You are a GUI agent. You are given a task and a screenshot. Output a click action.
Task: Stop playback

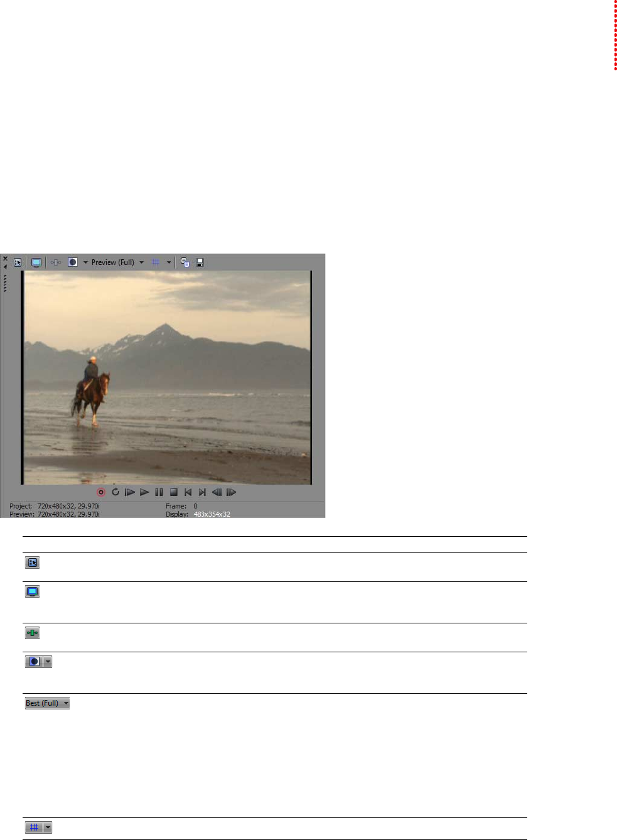pyautogui.click(x=174, y=492)
